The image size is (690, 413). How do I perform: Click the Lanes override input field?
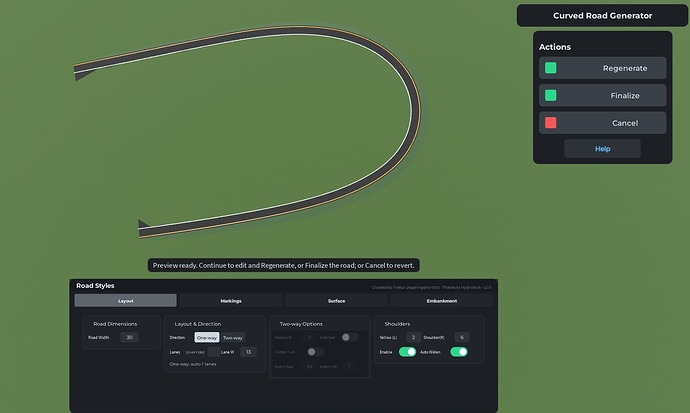213,352
